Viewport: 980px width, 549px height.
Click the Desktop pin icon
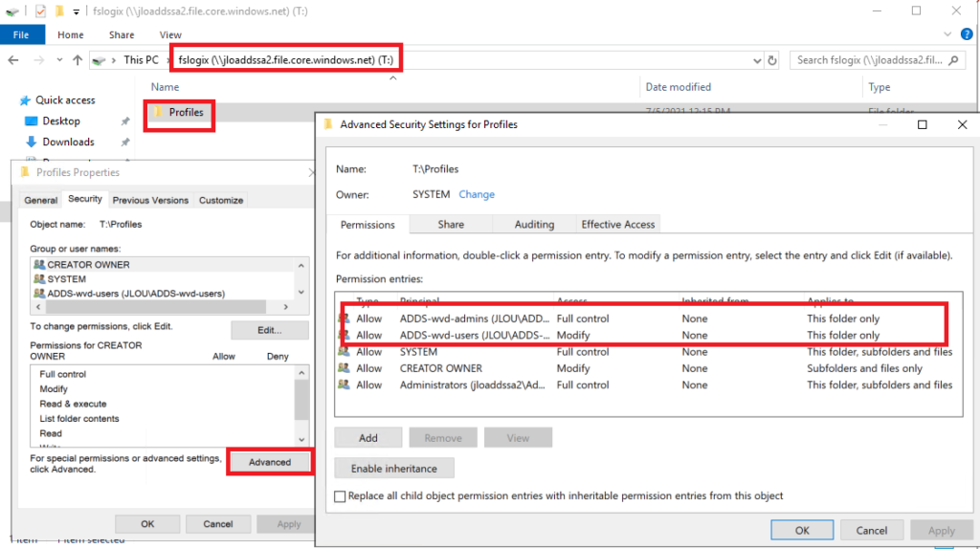[125, 121]
